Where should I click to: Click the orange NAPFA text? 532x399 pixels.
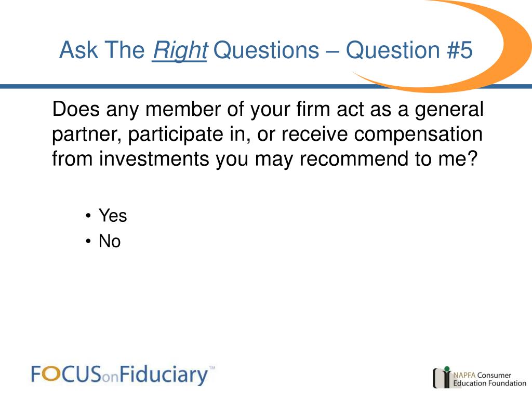464,375
